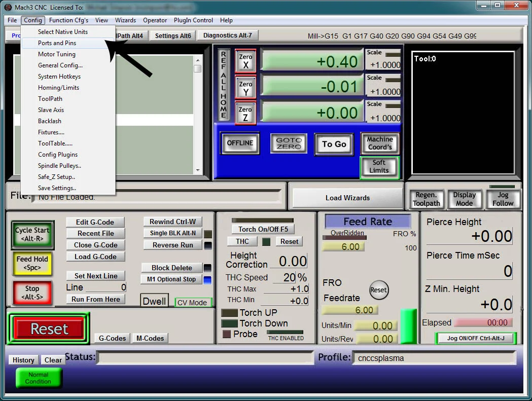Click Regen. Toolpath button
Screen dimensions: 532x401
click(x=426, y=199)
